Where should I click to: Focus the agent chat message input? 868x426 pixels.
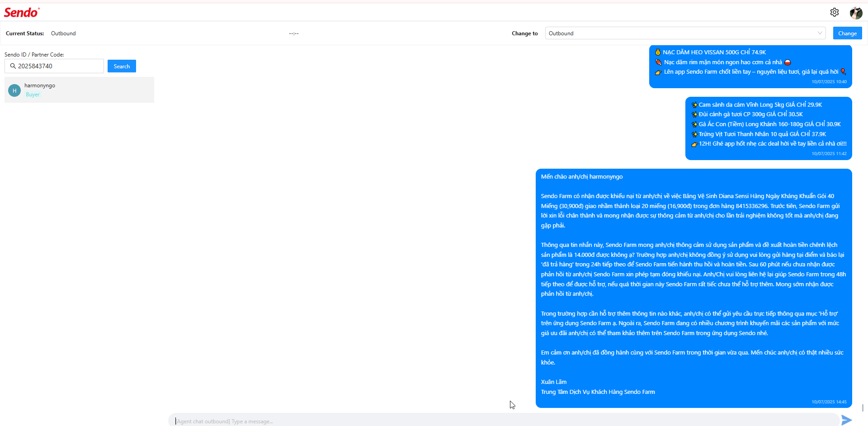click(504, 421)
